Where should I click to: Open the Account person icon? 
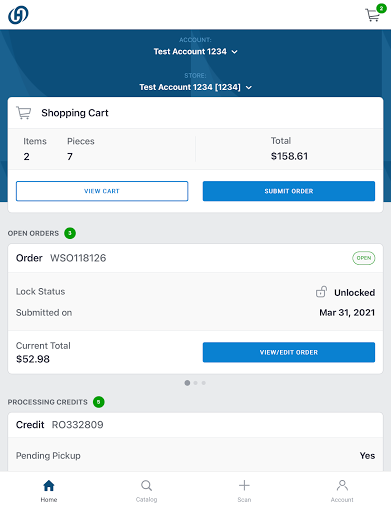342,486
